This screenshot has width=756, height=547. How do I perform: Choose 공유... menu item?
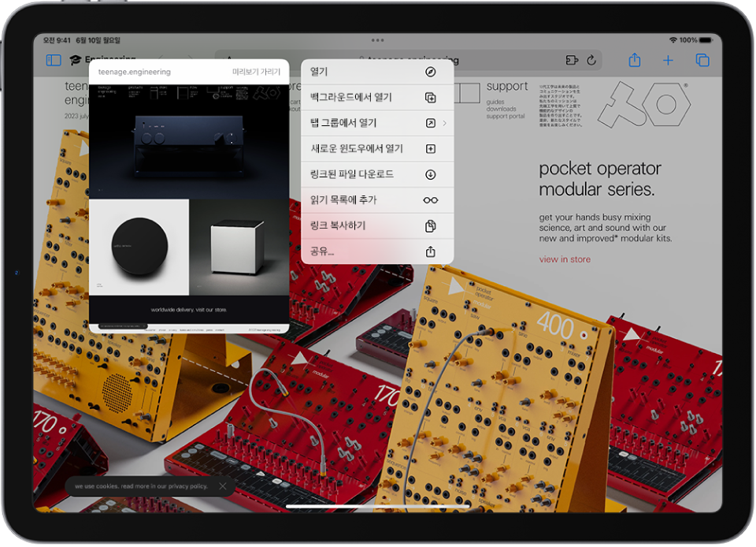(x=377, y=251)
